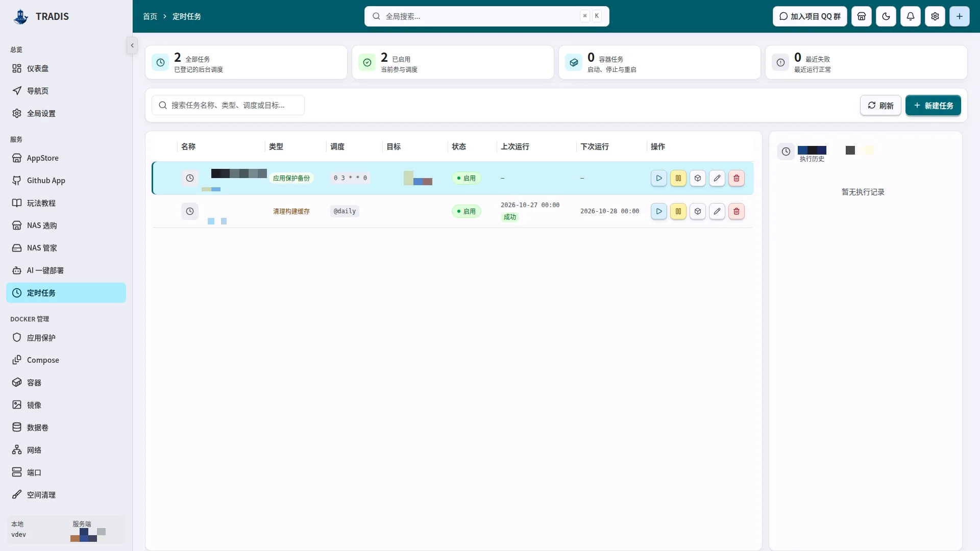The height and width of the screenshot is (551, 980).
Task: Click 首页 breadcrumb link
Action: (x=150, y=16)
